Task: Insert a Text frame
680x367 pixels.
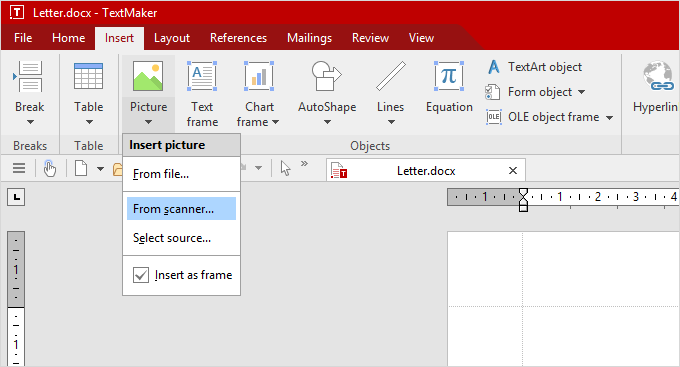Action: [x=202, y=93]
